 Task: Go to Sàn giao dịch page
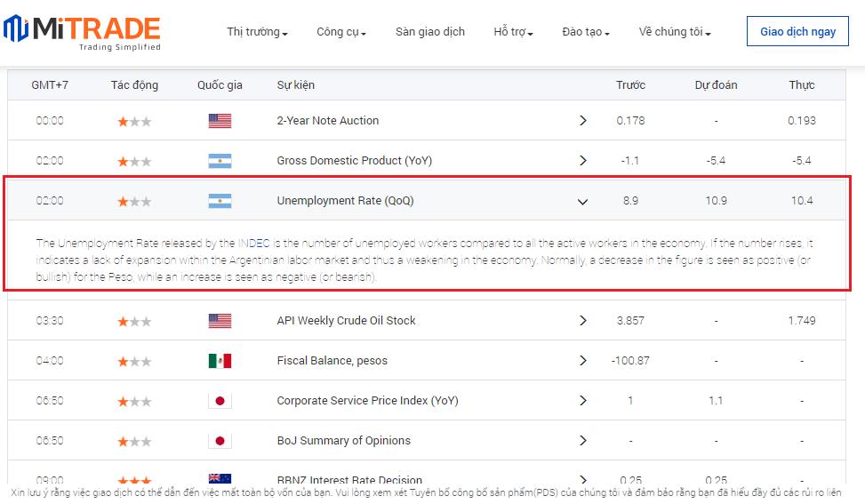click(x=430, y=32)
